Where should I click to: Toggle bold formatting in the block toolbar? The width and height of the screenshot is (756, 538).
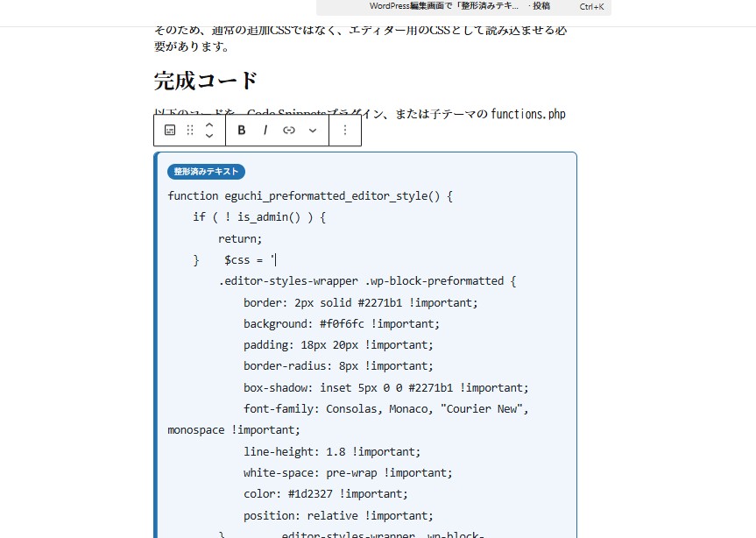click(x=242, y=130)
